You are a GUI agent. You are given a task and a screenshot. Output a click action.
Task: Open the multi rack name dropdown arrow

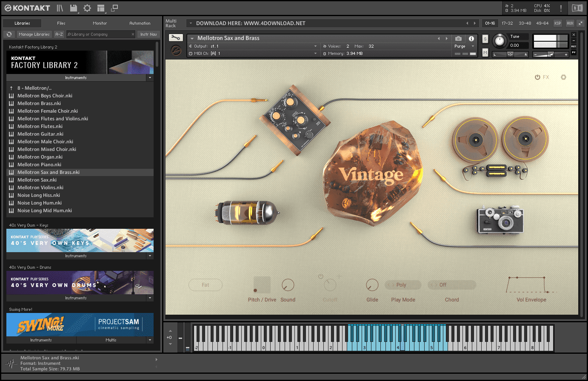tap(191, 23)
